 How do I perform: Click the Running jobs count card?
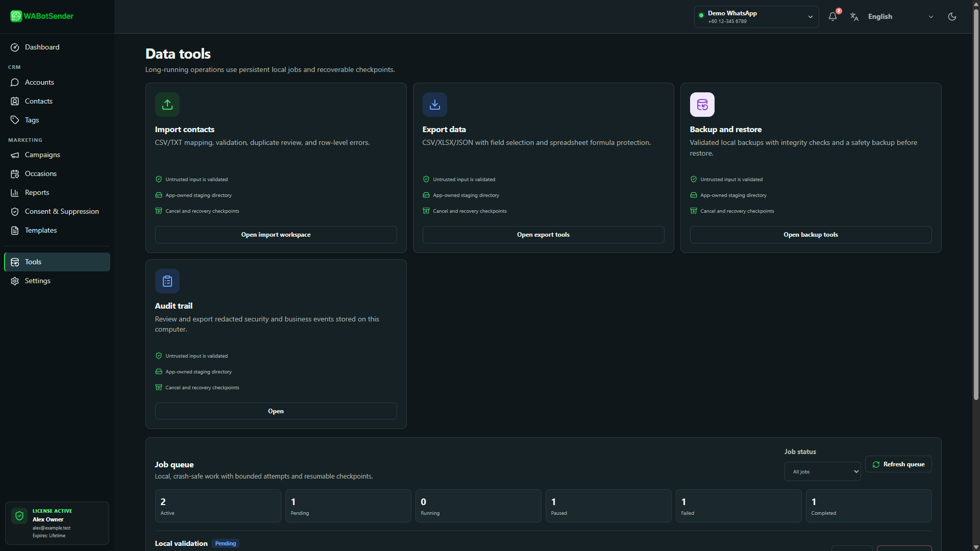(x=478, y=506)
